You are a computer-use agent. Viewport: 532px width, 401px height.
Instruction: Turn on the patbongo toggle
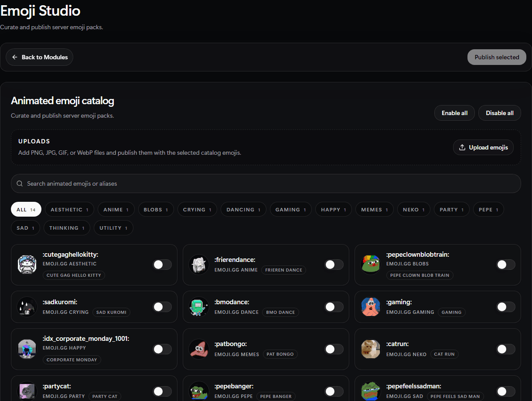(334, 349)
